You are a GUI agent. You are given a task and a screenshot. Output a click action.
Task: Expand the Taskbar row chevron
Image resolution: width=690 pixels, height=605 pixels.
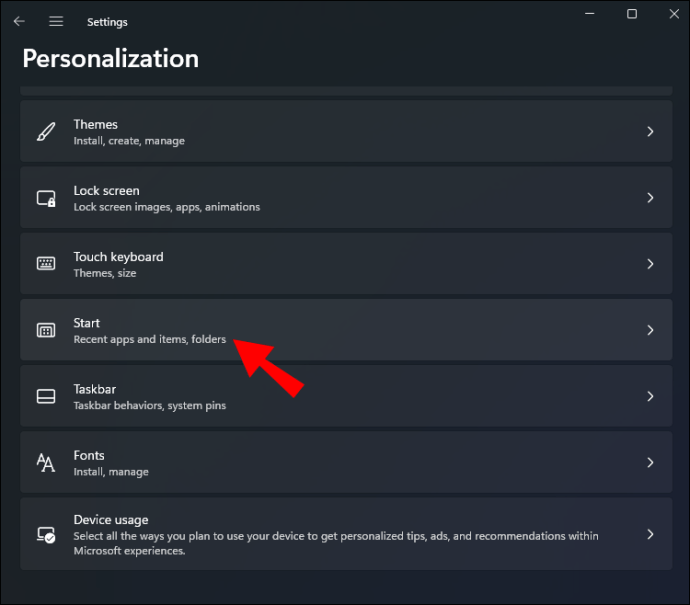click(x=650, y=396)
